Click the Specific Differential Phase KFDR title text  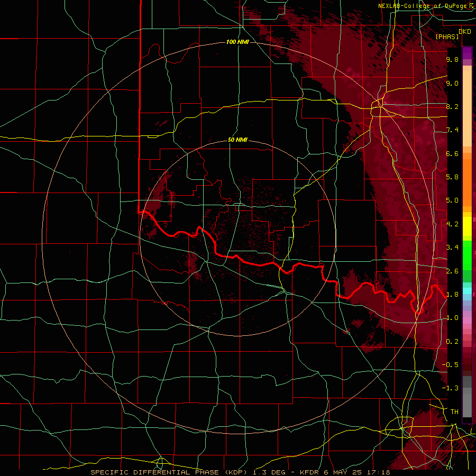point(240,472)
